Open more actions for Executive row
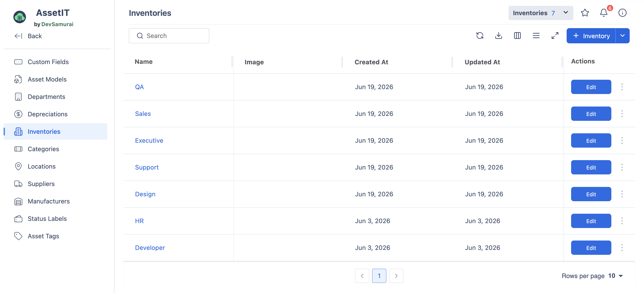 tap(622, 140)
